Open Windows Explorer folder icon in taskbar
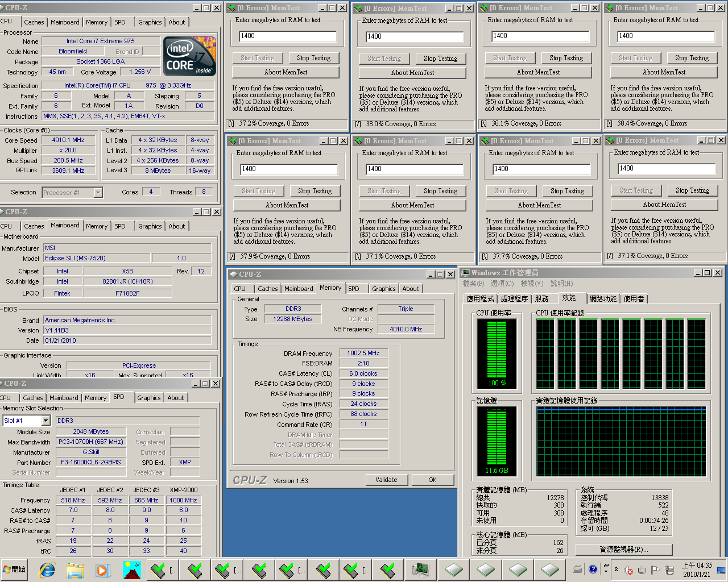Screen dimensions: 728x582 click(x=75, y=569)
